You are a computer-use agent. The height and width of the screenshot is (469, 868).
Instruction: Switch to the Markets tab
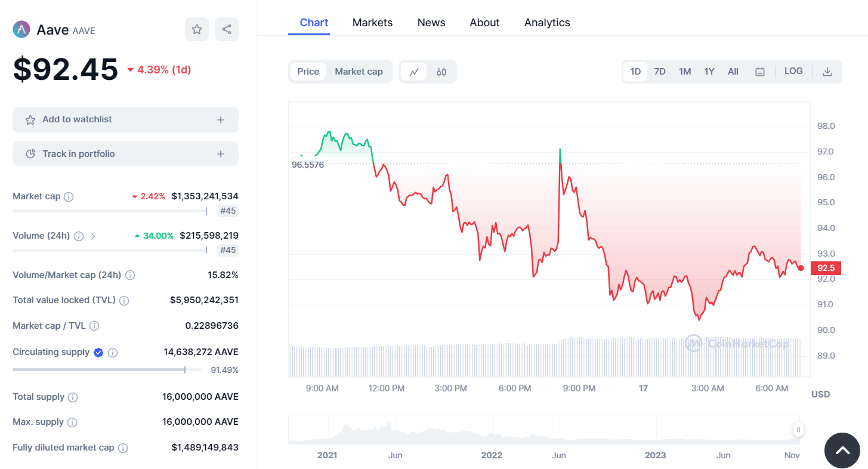click(x=372, y=23)
